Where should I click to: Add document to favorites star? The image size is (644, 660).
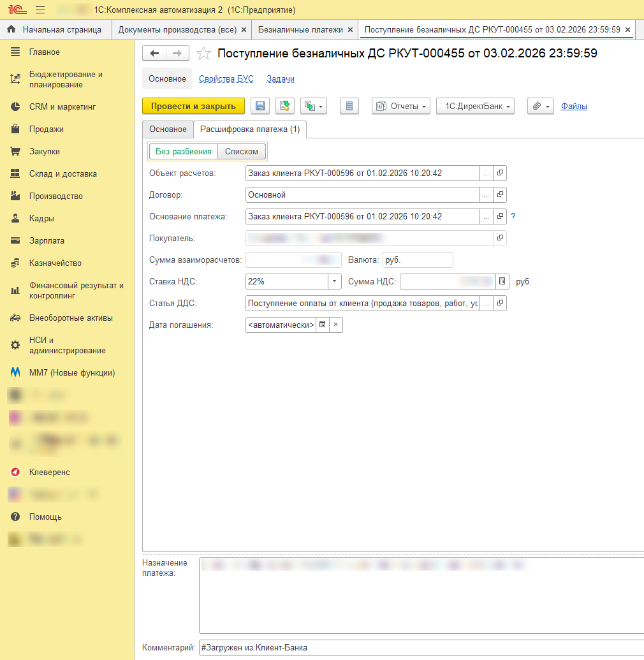(204, 54)
